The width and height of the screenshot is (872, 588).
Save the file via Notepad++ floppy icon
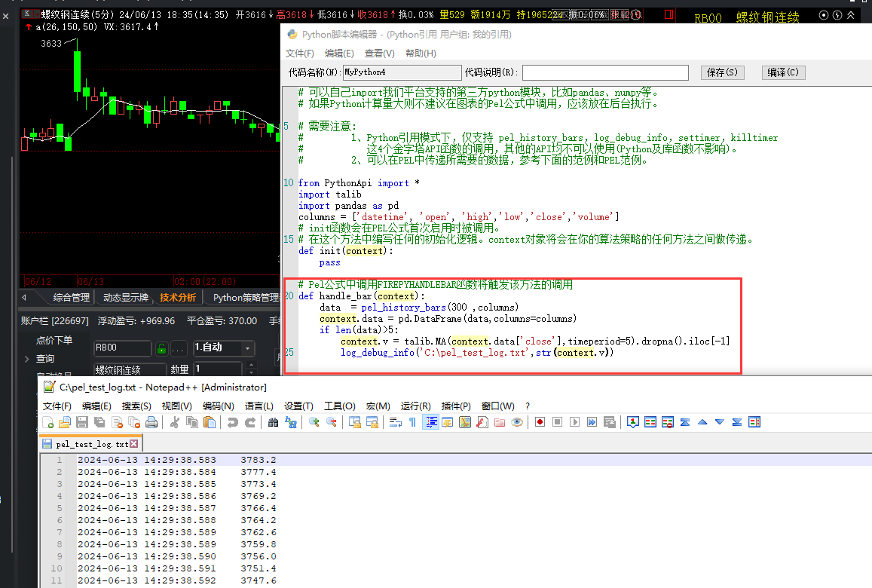pos(82,422)
